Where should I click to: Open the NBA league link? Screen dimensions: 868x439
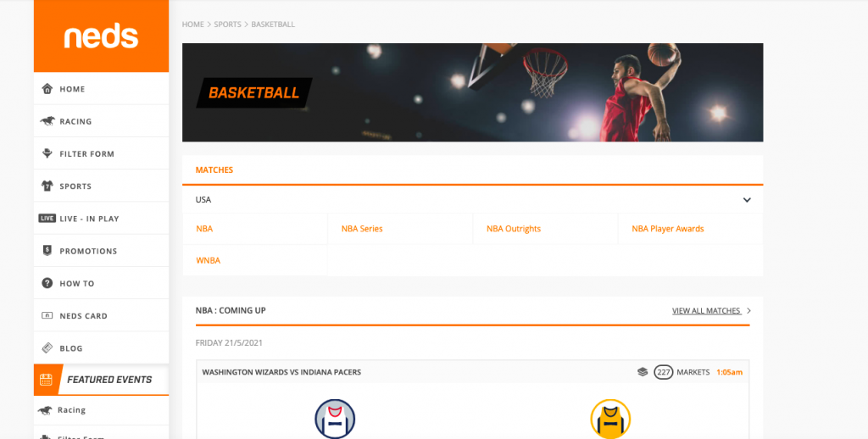[x=204, y=229]
